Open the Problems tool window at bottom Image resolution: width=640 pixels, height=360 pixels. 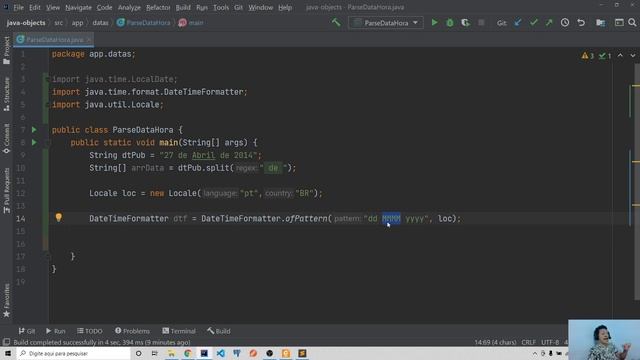[132, 331]
